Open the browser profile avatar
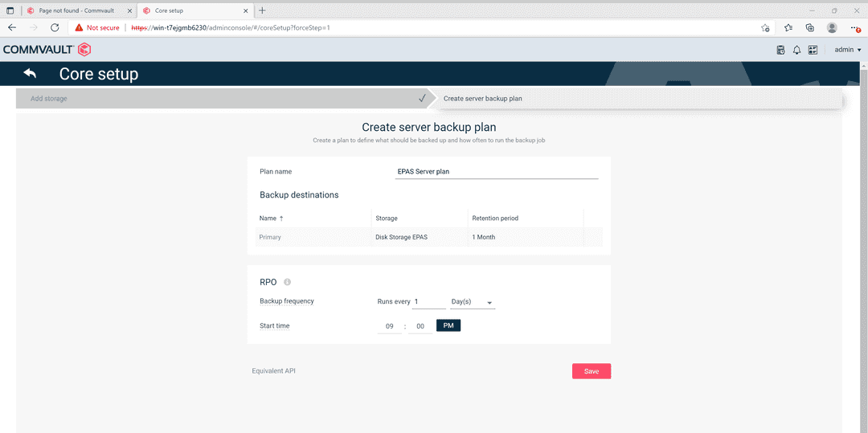 (x=832, y=27)
